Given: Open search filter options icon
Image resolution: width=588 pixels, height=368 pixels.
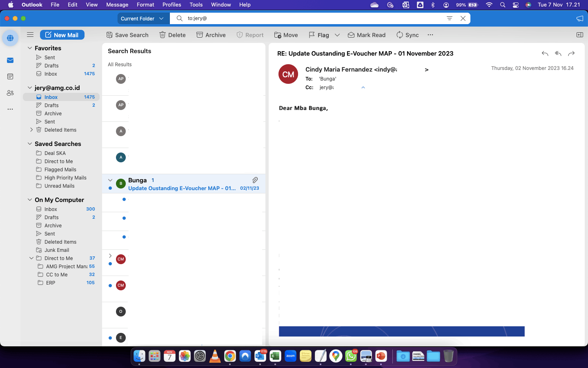Looking at the screenshot, I should click(x=449, y=18).
